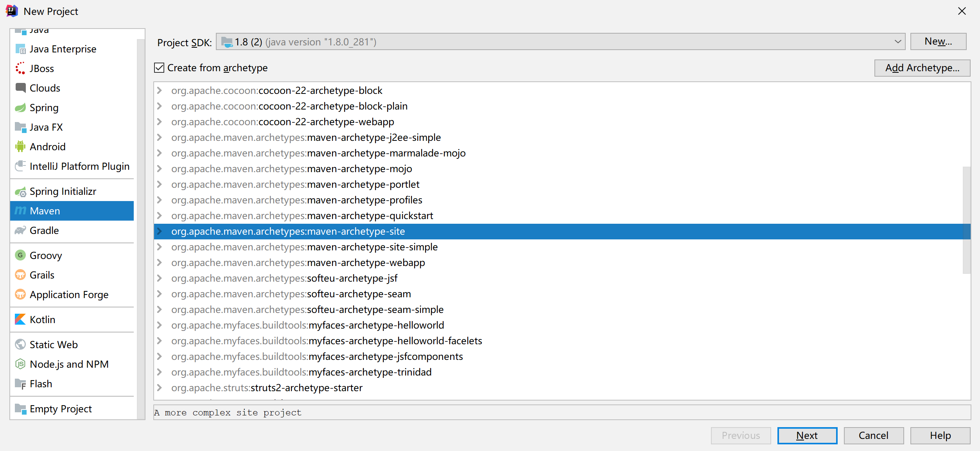Expand cocoon-22-archetype-webapp node
The image size is (980, 451).
(160, 122)
